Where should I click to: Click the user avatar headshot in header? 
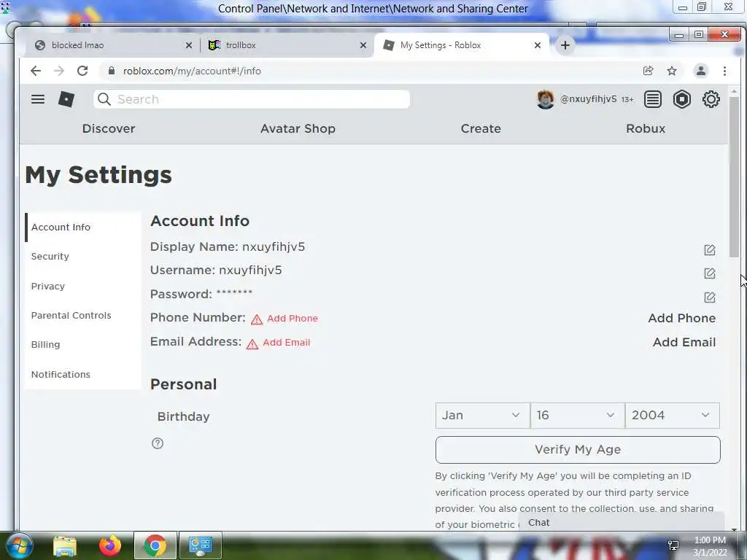(546, 99)
